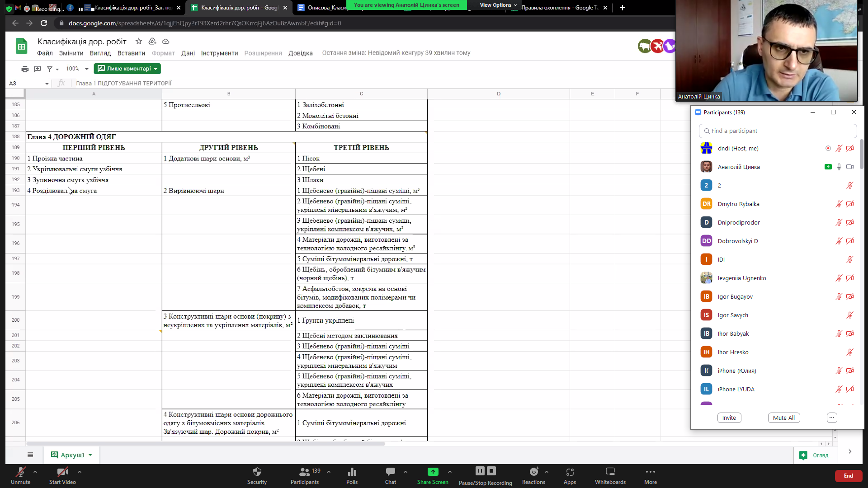Click the Find a participant search field
Viewport: 868px width, 488px height.
pos(778,131)
